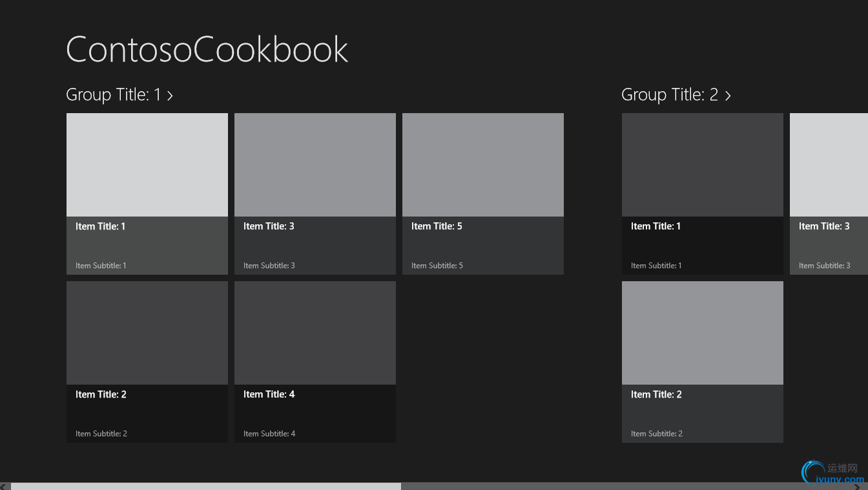Open the Group Title: 2 header text
The width and height of the screenshot is (868, 490).
[669, 95]
